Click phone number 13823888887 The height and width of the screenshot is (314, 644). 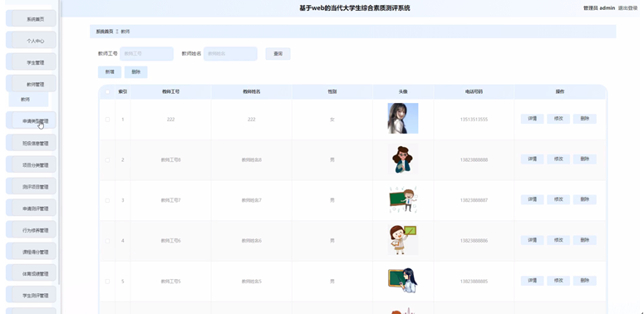click(474, 200)
